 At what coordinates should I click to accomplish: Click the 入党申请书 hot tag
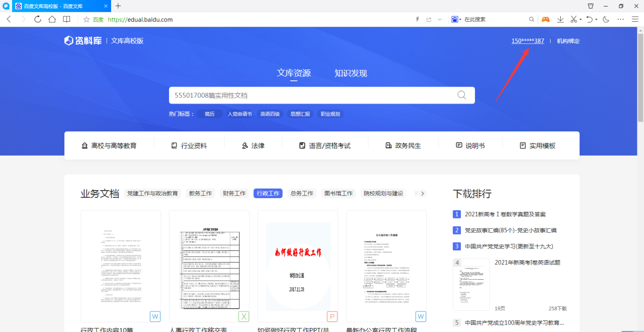click(240, 114)
